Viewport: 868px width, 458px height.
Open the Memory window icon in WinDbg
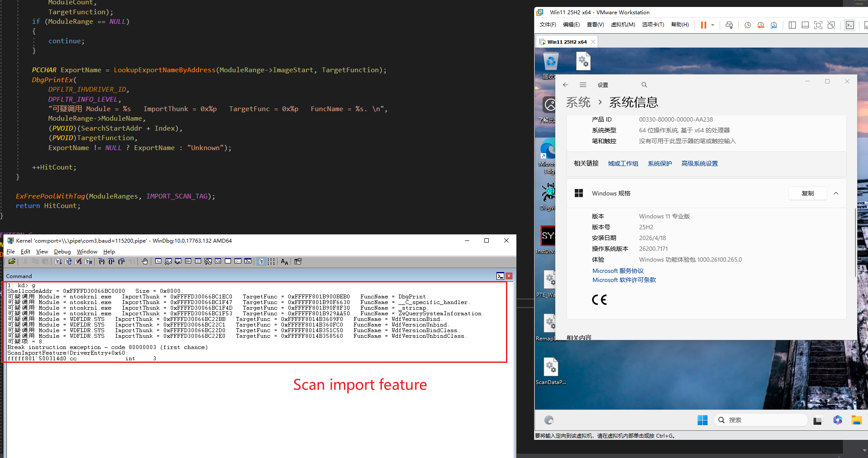198,261
